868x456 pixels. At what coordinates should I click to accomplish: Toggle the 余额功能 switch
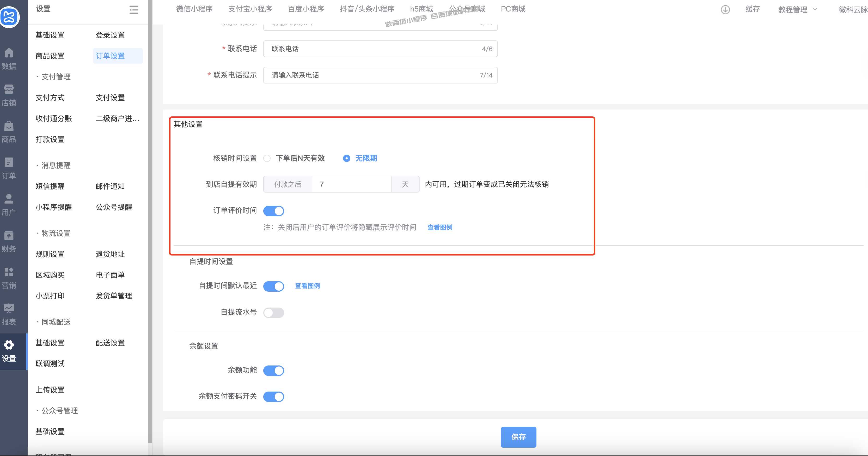274,371
